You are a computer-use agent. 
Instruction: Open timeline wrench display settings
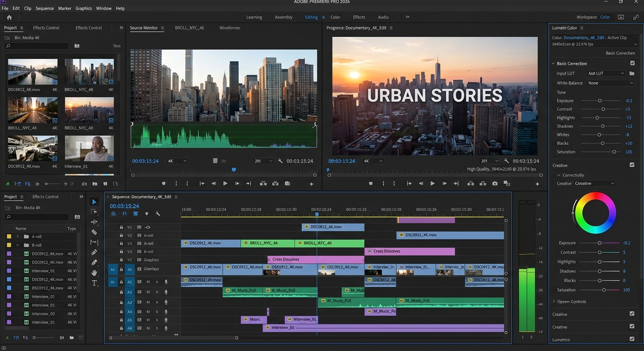158,214
